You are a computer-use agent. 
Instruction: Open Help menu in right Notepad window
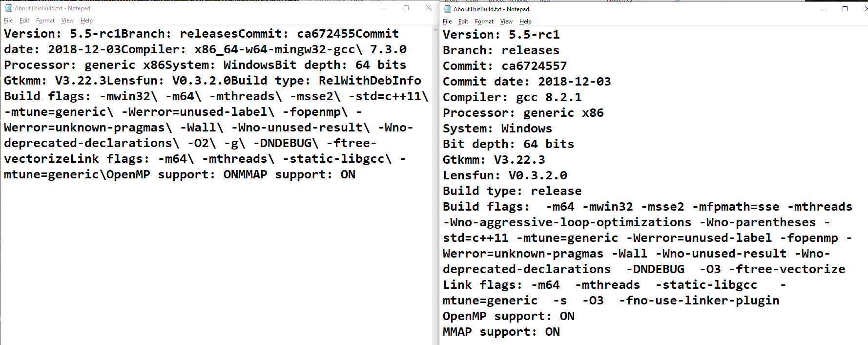click(525, 22)
